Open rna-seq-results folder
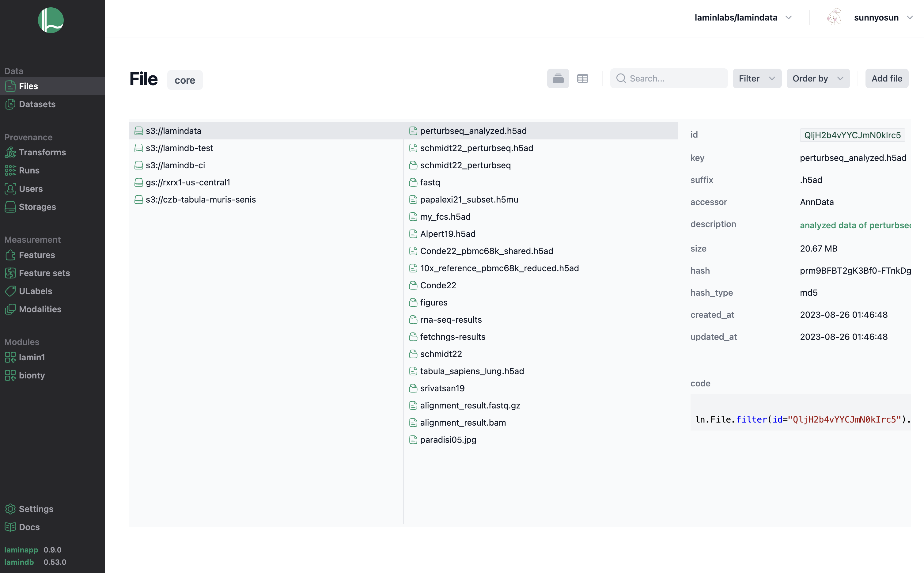The width and height of the screenshot is (924, 573). (x=541, y=320)
